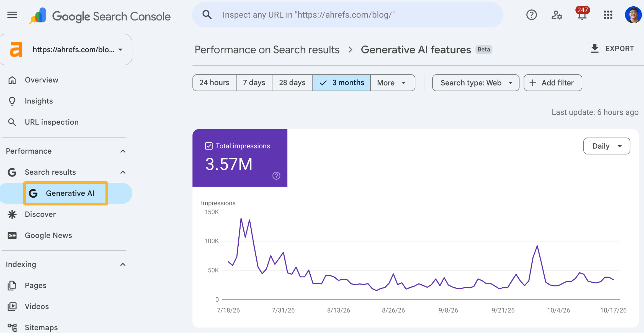Screen dimensions: 644x333
Task: Open the Google apps grid
Action: click(608, 15)
